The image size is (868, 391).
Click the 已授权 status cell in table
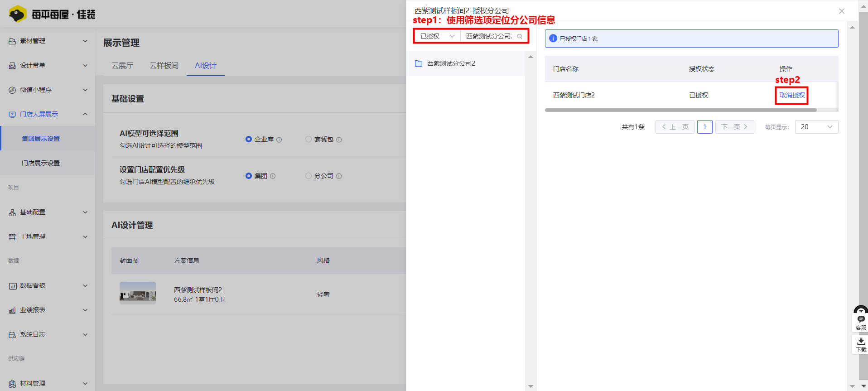click(x=698, y=95)
